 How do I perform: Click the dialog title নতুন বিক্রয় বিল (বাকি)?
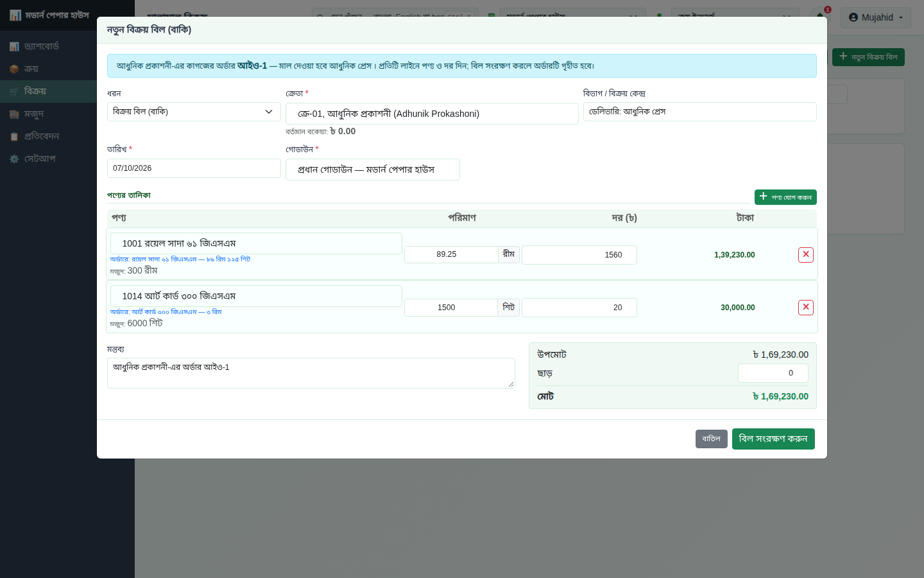pyautogui.click(x=149, y=30)
